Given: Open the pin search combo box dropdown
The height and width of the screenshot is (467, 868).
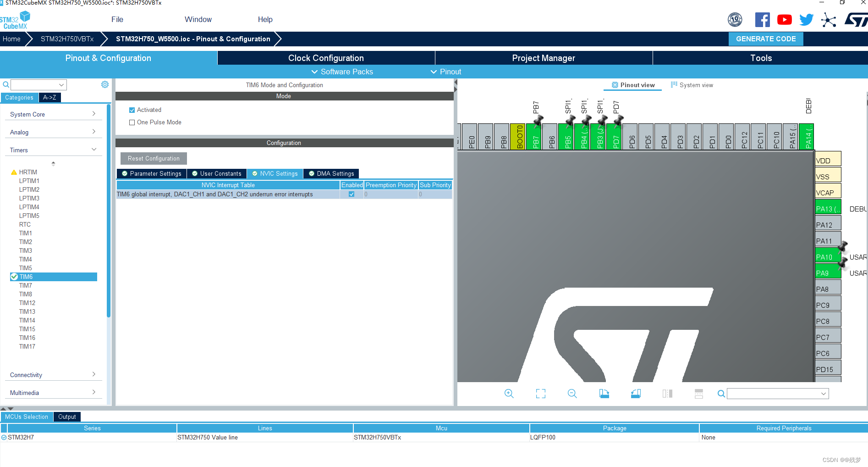Looking at the screenshot, I should (823, 394).
